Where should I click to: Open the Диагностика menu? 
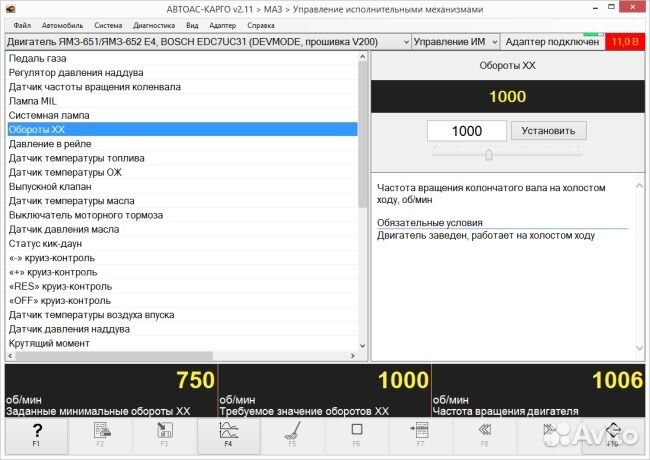pos(152,24)
